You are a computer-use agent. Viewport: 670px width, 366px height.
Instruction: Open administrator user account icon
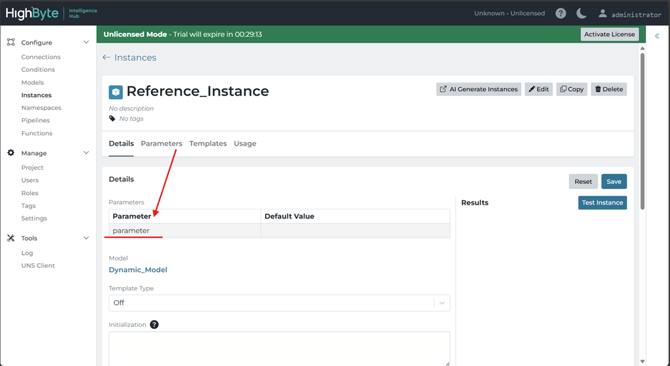602,14
